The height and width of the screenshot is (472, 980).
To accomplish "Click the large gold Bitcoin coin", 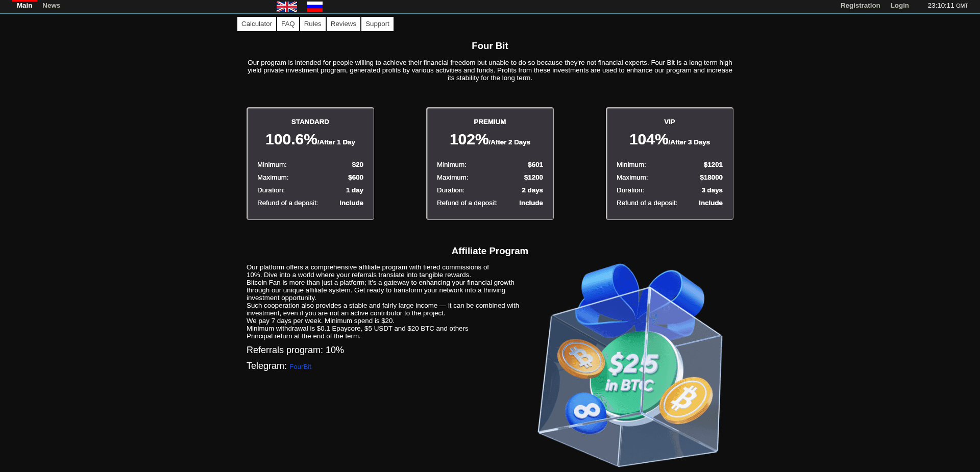I will [685, 400].
